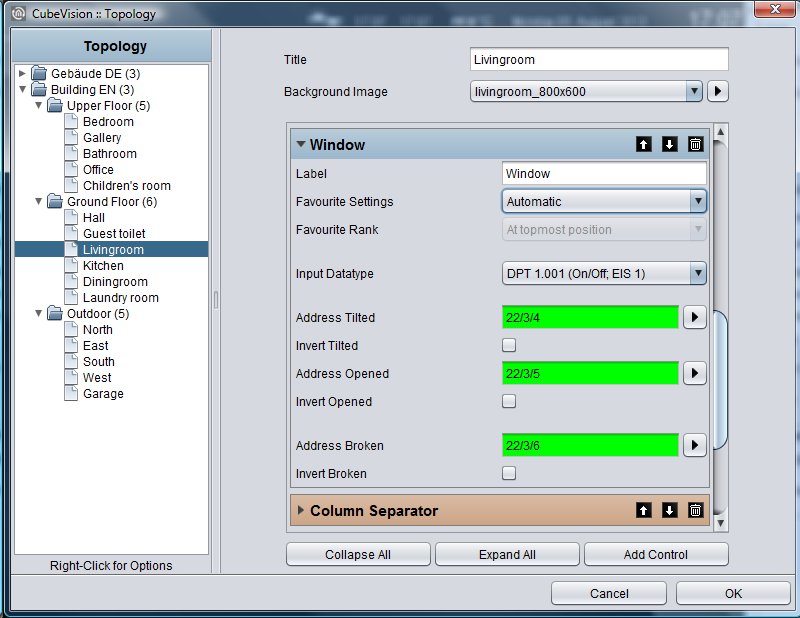Collapse the Ground Floor tree node

(38, 202)
